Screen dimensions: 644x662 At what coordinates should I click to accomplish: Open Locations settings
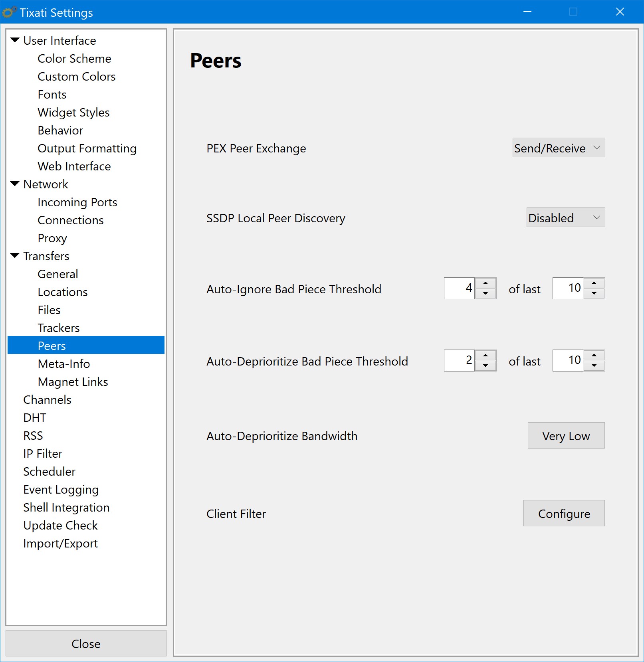click(x=63, y=292)
